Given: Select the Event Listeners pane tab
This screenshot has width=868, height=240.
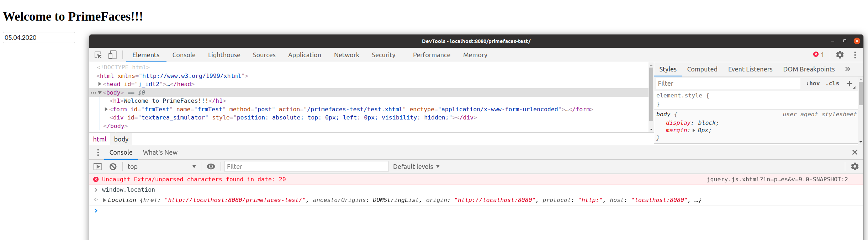Looking at the screenshot, I should click(x=750, y=69).
